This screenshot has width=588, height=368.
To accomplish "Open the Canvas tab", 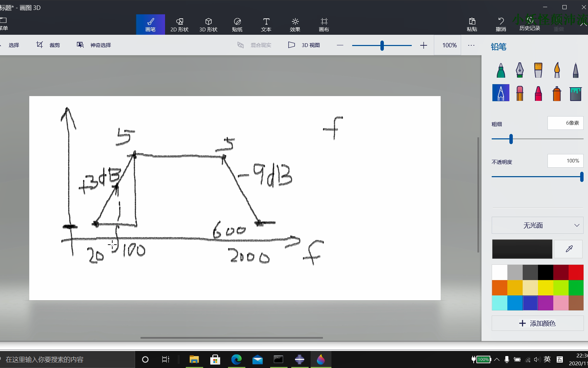I will pos(324,25).
